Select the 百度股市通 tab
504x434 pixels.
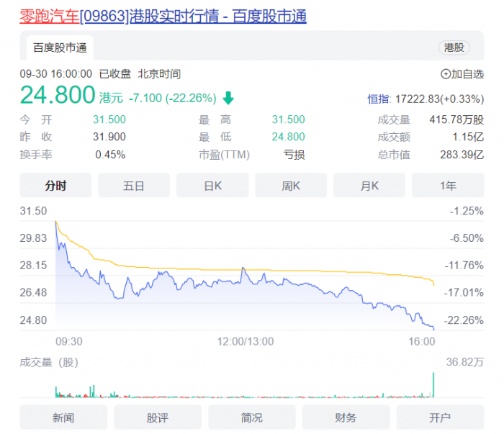60,48
